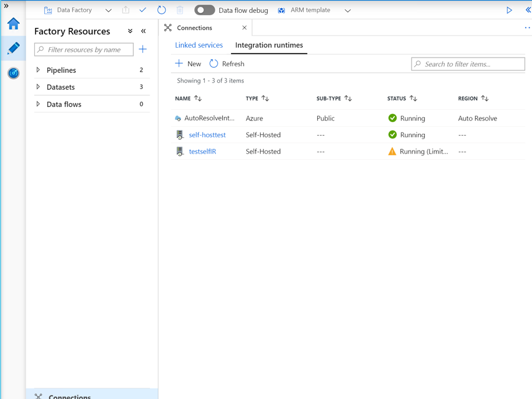The height and width of the screenshot is (399, 532).
Task: Switch to Linked services tab
Action: [199, 45]
